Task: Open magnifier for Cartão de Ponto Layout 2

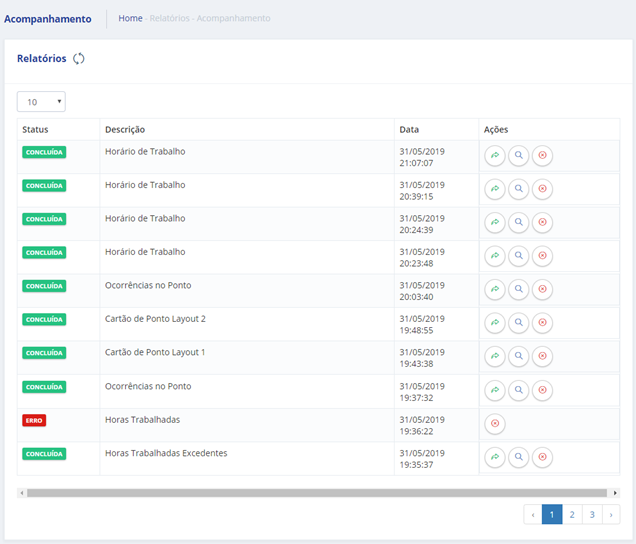Action: (518, 323)
